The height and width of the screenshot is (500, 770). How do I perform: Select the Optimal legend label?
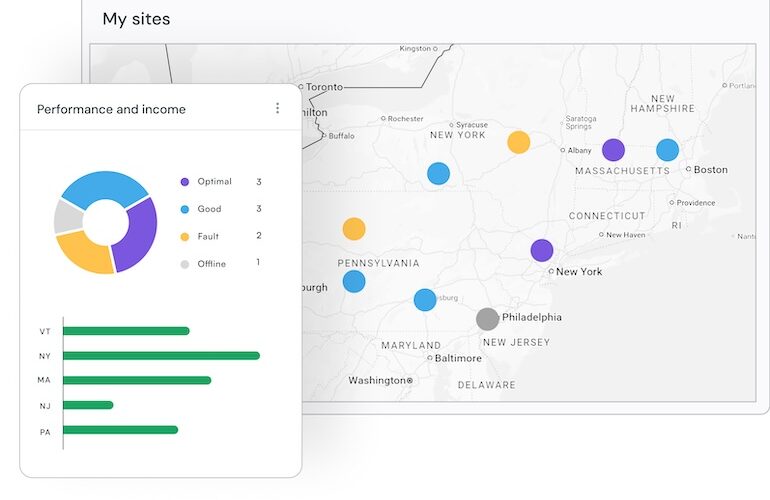(215, 181)
